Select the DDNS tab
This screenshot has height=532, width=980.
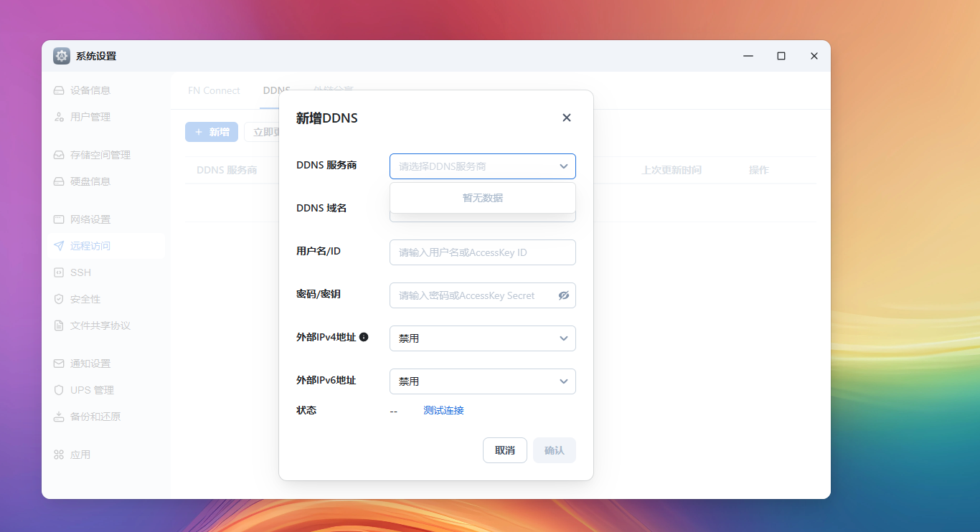[276, 90]
